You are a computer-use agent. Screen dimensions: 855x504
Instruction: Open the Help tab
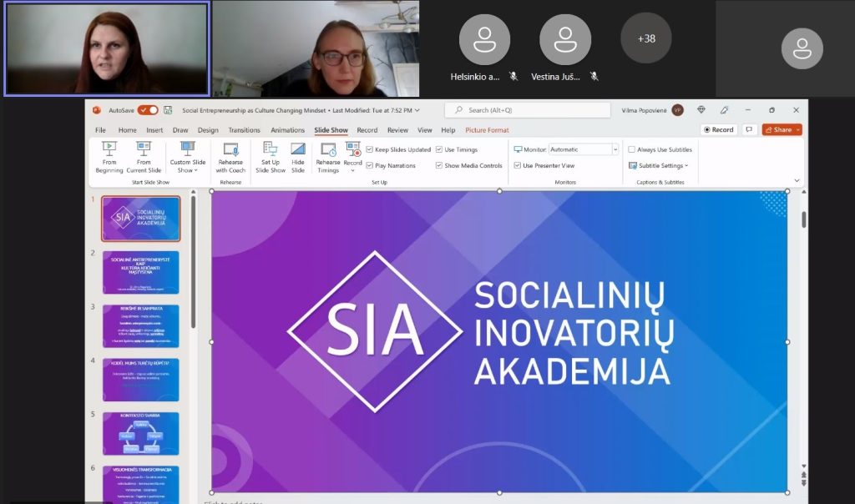tap(448, 130)
